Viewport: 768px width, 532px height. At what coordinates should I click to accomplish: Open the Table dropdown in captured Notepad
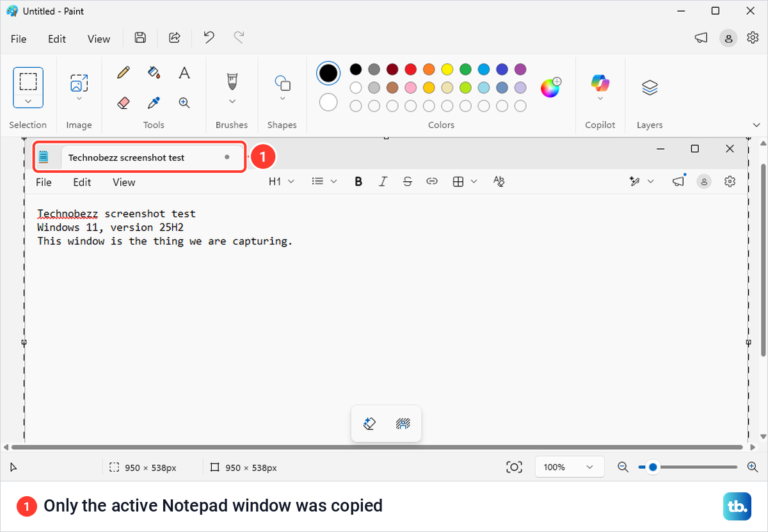tap(465, 182)
